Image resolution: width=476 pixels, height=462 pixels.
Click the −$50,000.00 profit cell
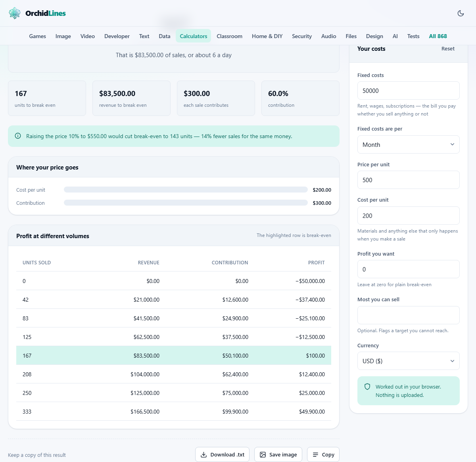(310, 281)
